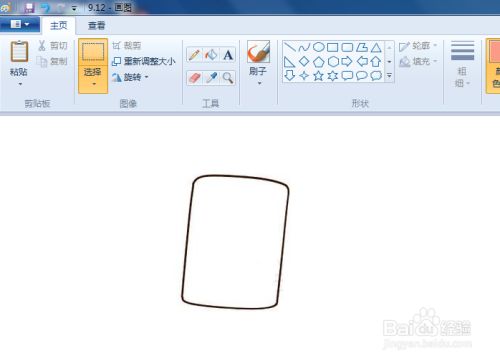The height and width of the screenshot is (361, 500).
Task: Pick the Six-point star shape
Action: tap(333, 76)
